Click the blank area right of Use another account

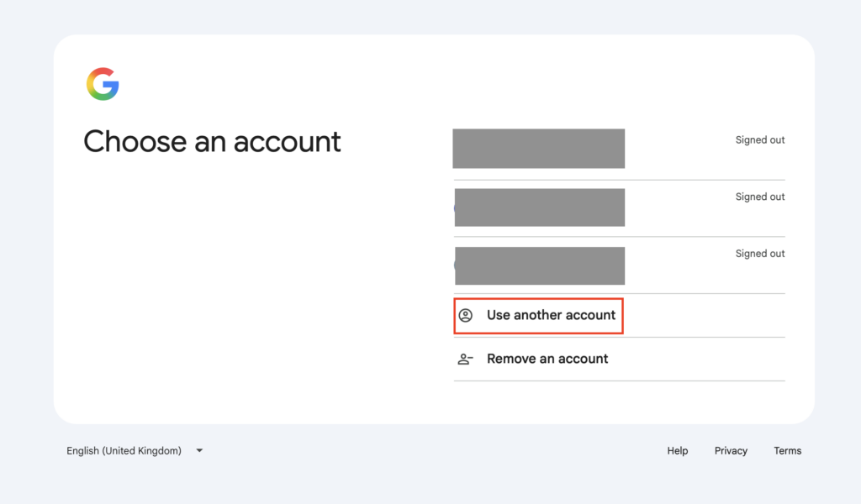705,315
